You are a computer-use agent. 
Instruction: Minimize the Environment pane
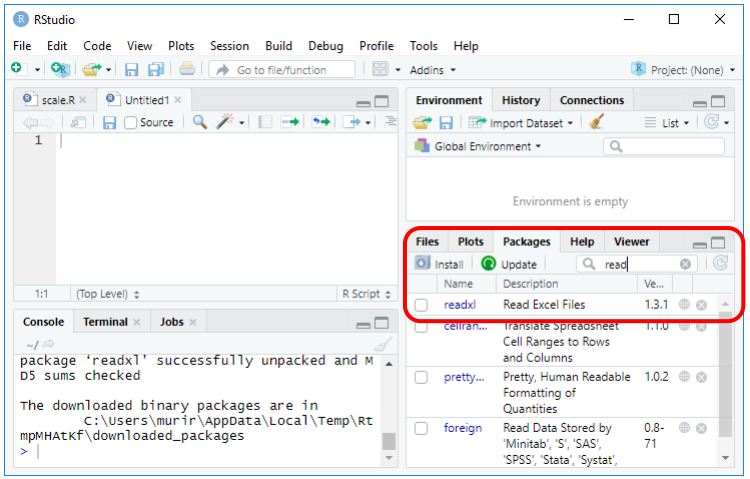click(700, 103)
